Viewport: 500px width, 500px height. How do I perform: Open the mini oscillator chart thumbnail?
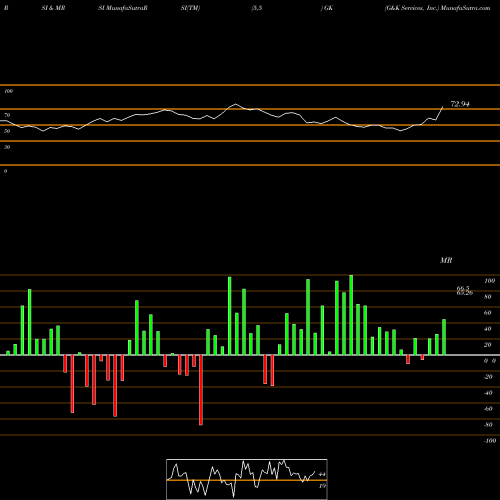pos(247,479)
